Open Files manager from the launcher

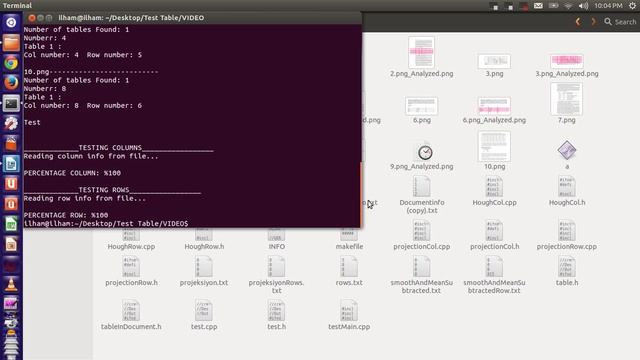point(11,43)
